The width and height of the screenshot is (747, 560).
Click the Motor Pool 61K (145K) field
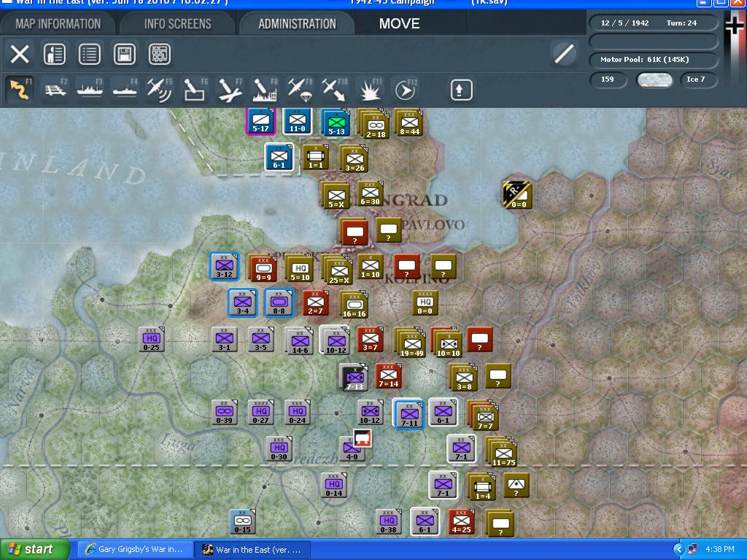[654, 60]
